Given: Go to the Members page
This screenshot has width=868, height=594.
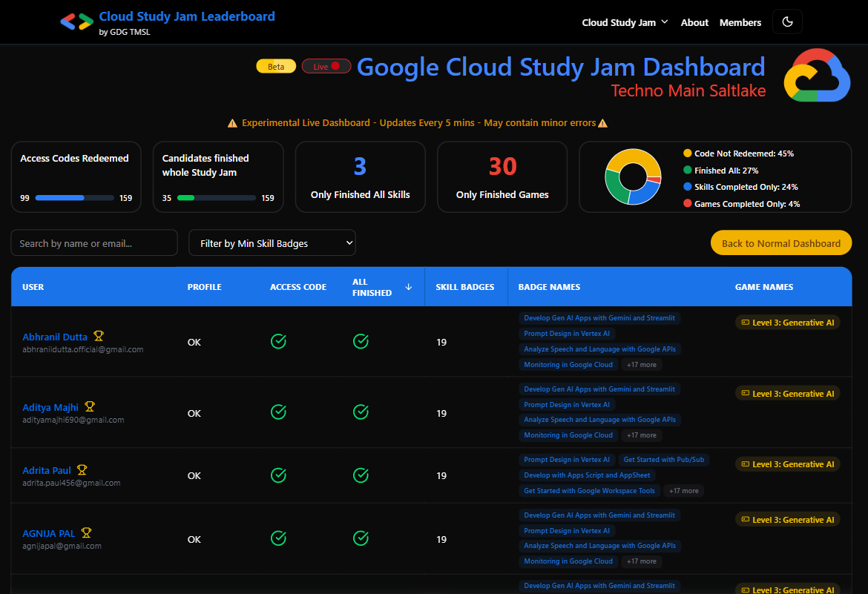Looking at the screenshot, I should (x=740, y=22).
